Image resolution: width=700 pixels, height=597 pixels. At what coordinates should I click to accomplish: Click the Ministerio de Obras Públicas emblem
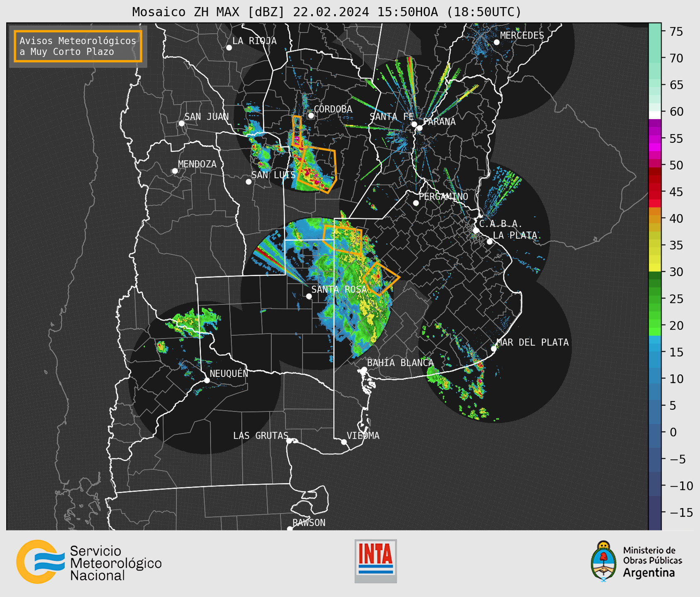pos(603,561)
